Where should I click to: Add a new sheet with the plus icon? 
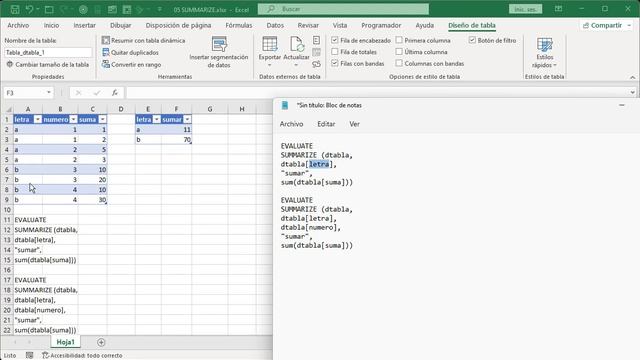click(101, 342)
